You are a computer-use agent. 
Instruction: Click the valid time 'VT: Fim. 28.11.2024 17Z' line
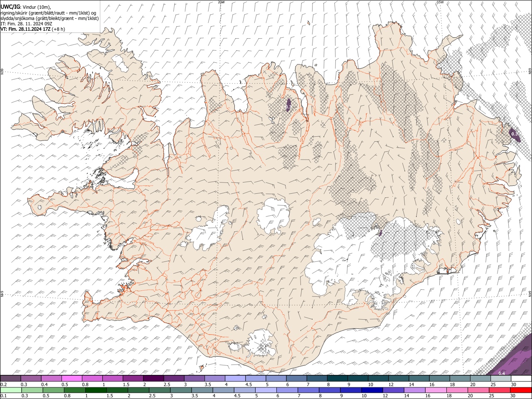(x=25, y=29)
